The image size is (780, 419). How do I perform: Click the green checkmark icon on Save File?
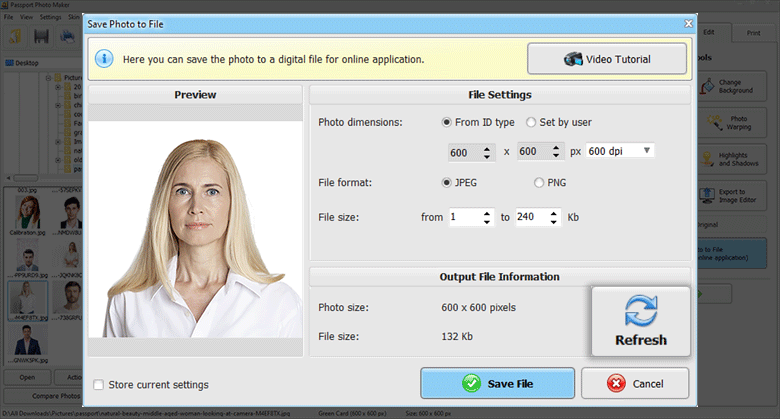[x=471, y=384]
